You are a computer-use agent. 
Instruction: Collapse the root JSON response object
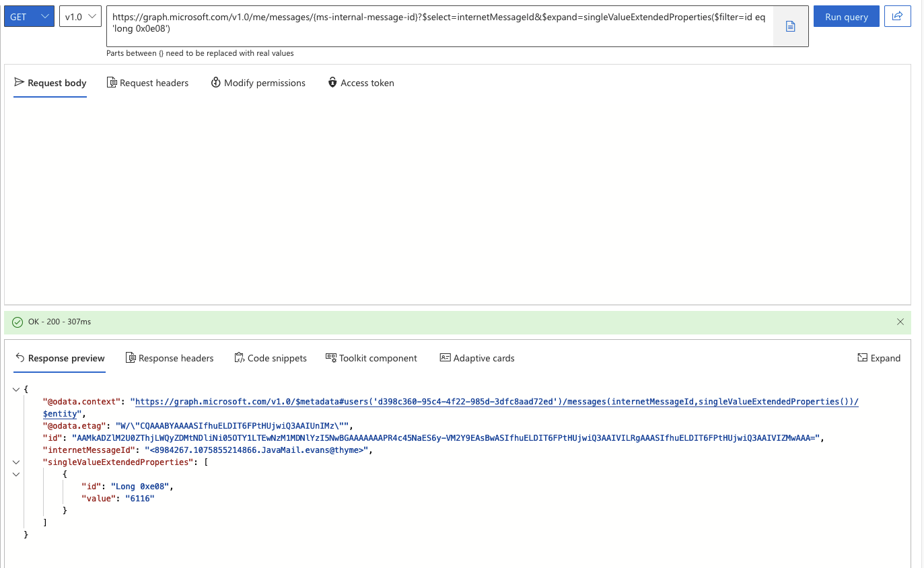point(15,388)
